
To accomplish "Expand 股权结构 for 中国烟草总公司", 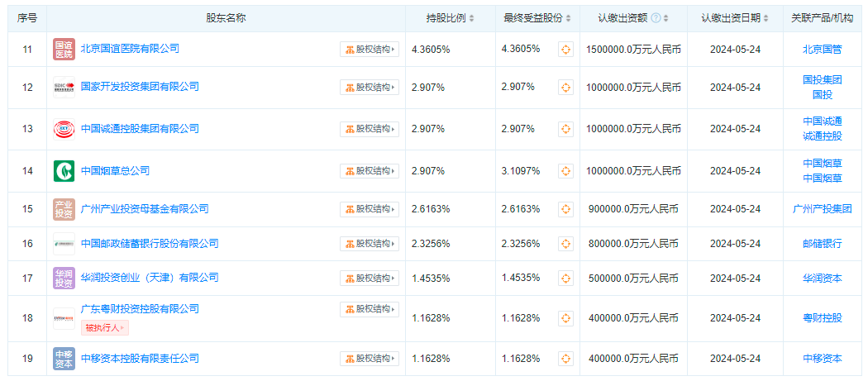I will (370, 171).
